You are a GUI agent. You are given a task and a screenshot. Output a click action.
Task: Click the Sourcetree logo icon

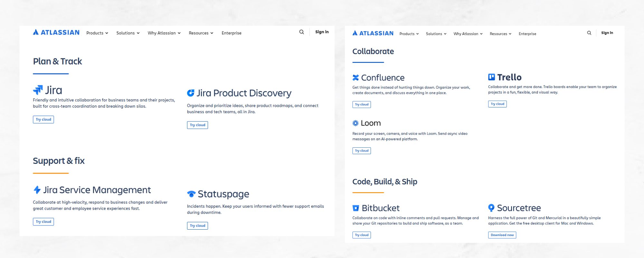click(x=491, y=208)
